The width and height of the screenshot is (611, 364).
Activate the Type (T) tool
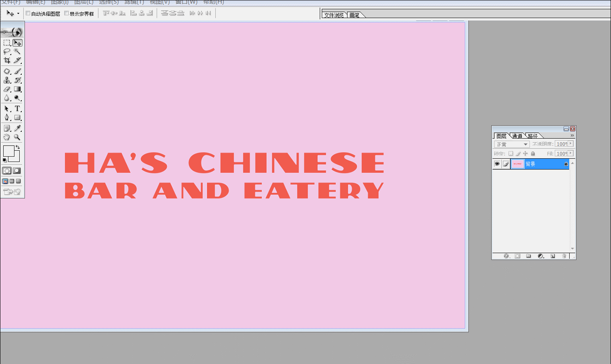(x=17, y=108)
